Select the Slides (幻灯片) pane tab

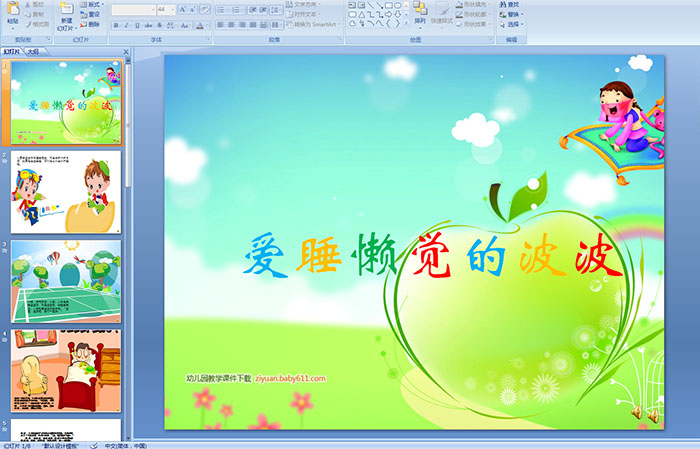coord(12,50)
